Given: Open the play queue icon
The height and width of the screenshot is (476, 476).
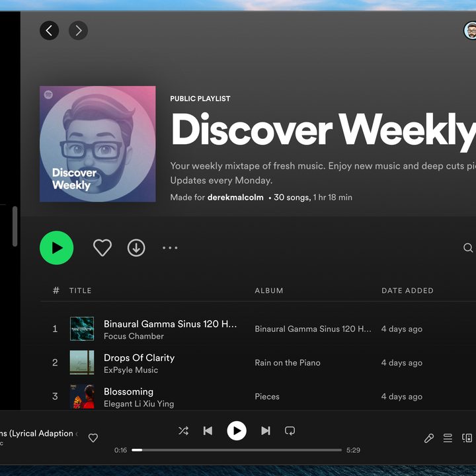Looking at the screenshot, I should 448,438.
